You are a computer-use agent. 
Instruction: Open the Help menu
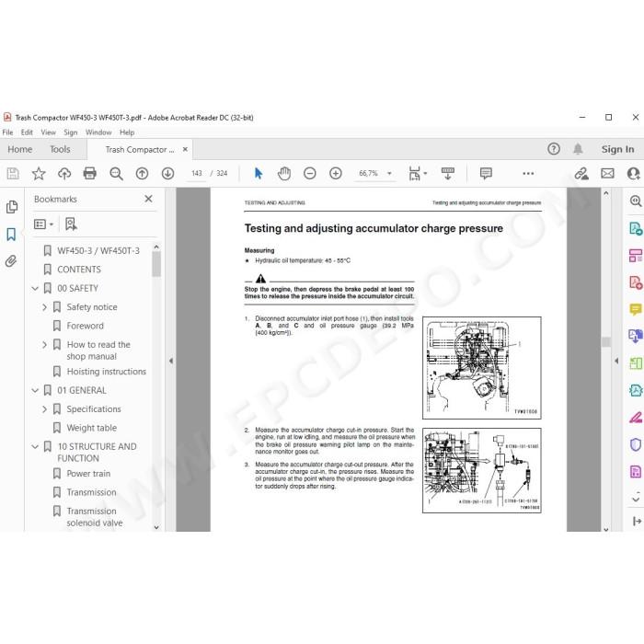pyautogui.click(x=127, y=132)
